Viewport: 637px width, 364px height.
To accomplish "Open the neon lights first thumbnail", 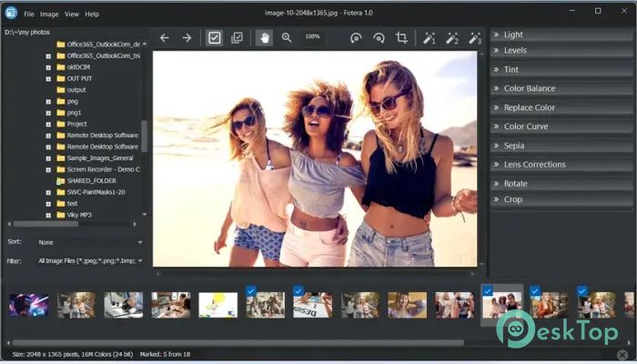I will (29, 305).
